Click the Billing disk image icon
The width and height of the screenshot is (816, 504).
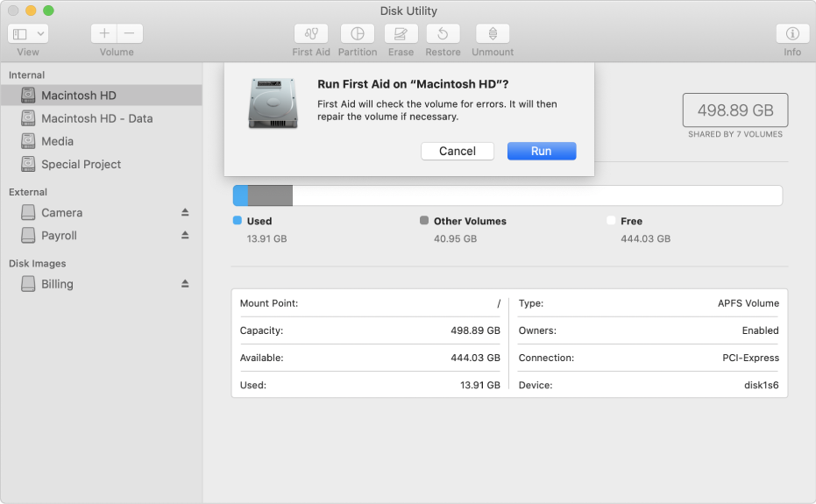pyautogui.click(x=28, y=284)
